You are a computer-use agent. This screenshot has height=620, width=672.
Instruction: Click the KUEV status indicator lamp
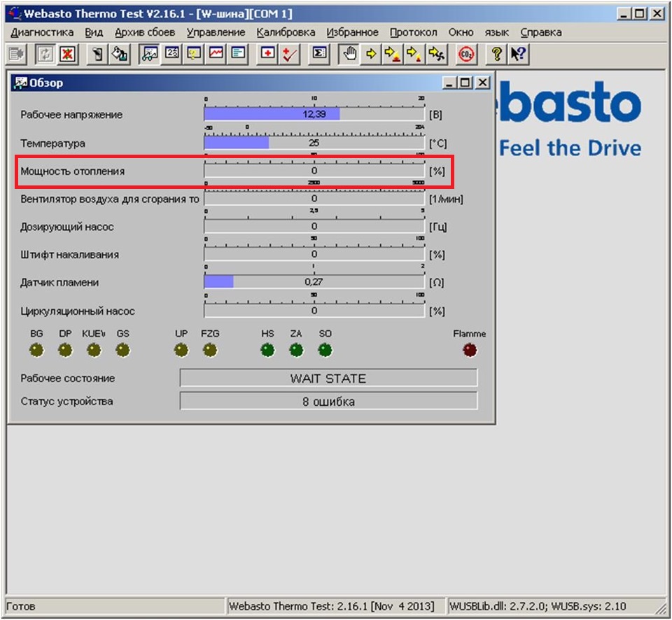point(94,351)
